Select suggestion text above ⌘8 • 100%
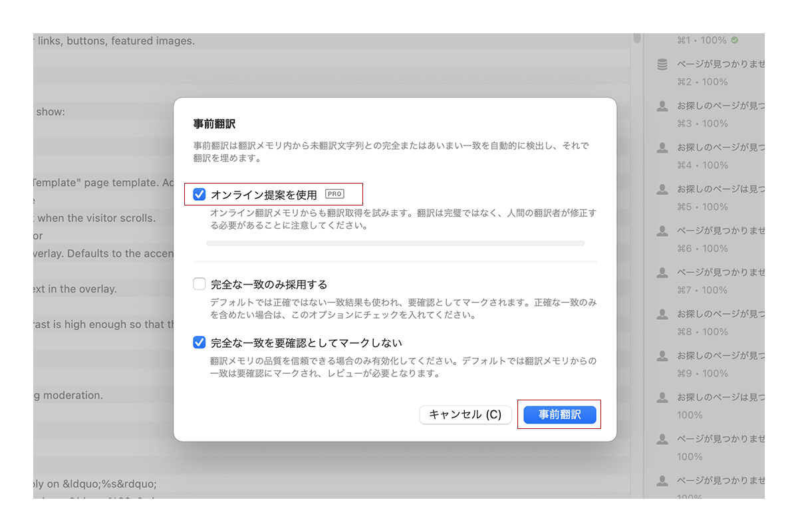 tap(721, 314)
